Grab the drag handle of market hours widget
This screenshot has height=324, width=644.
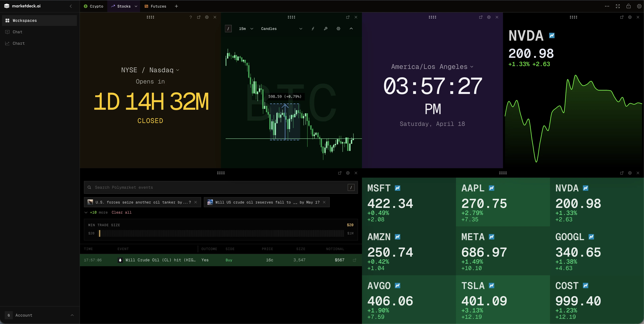[x=150, y=17]
